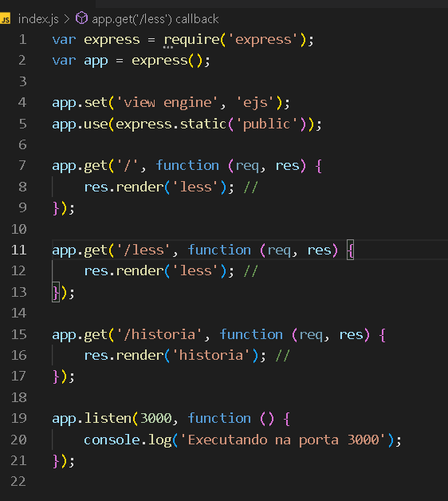The width and height of the screenshot is (448, 501).
Task: Click 3000 port number on line 19
Action: click(x=155, y=418)
